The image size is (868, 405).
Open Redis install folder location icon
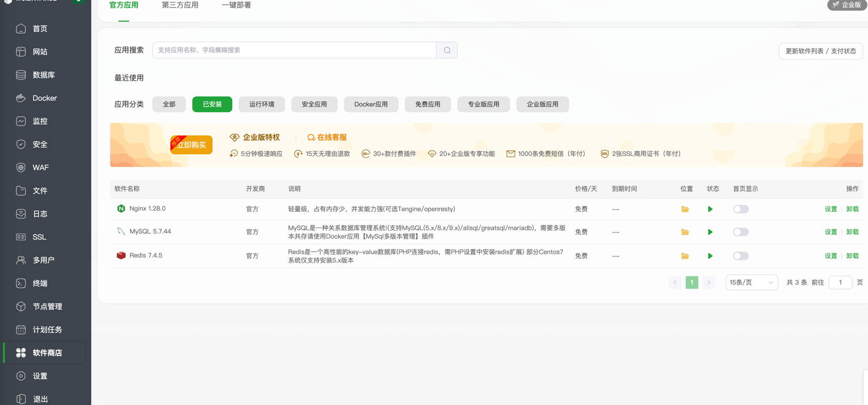click(685, 256)
